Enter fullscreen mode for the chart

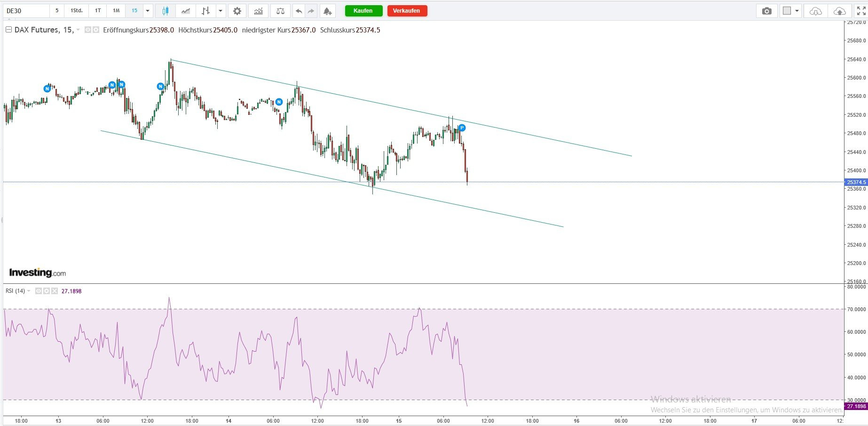(x=861, y=11)
